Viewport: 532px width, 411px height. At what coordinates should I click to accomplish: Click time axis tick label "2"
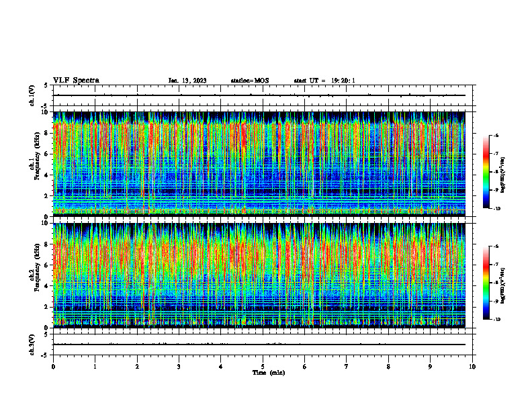[137, 367]
